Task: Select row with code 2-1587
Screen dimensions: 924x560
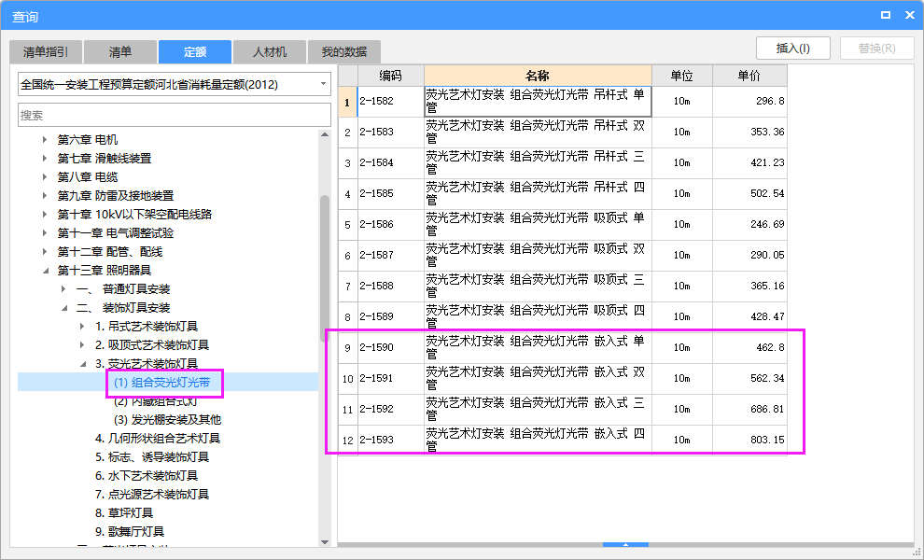Action: click(563, 255)
